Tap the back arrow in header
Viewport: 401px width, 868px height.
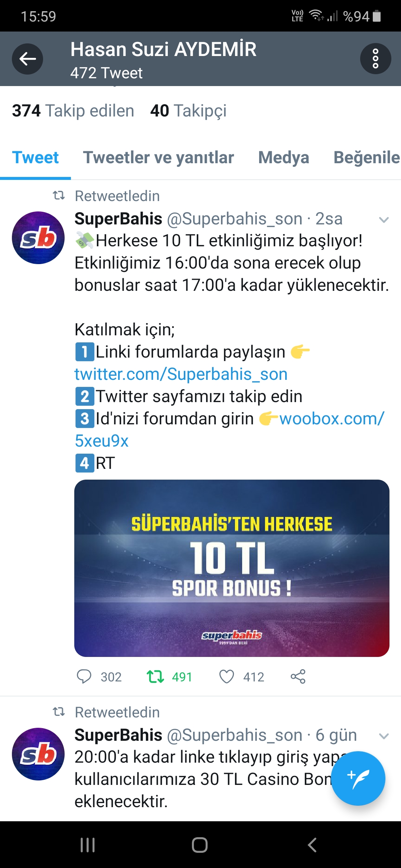click(x=27, y=59)
